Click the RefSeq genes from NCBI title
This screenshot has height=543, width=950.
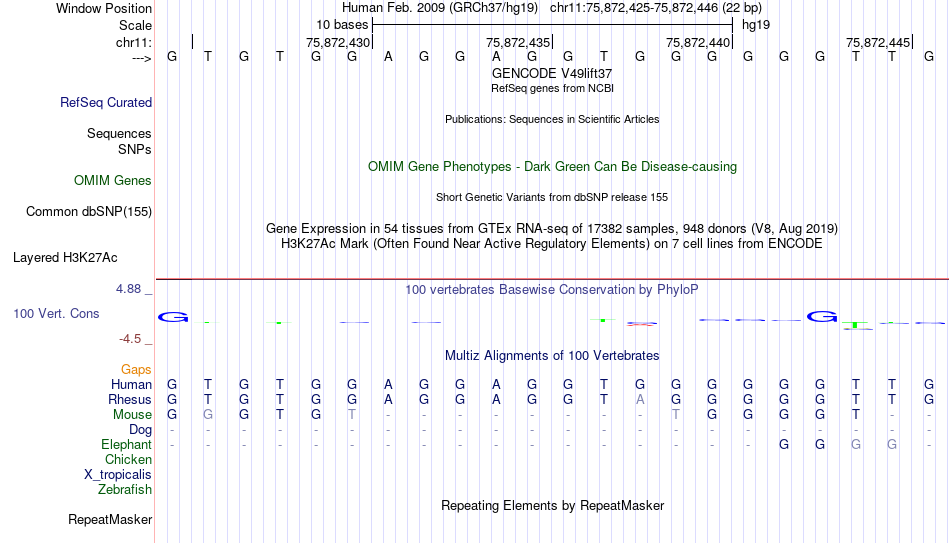tap(553, 88)
